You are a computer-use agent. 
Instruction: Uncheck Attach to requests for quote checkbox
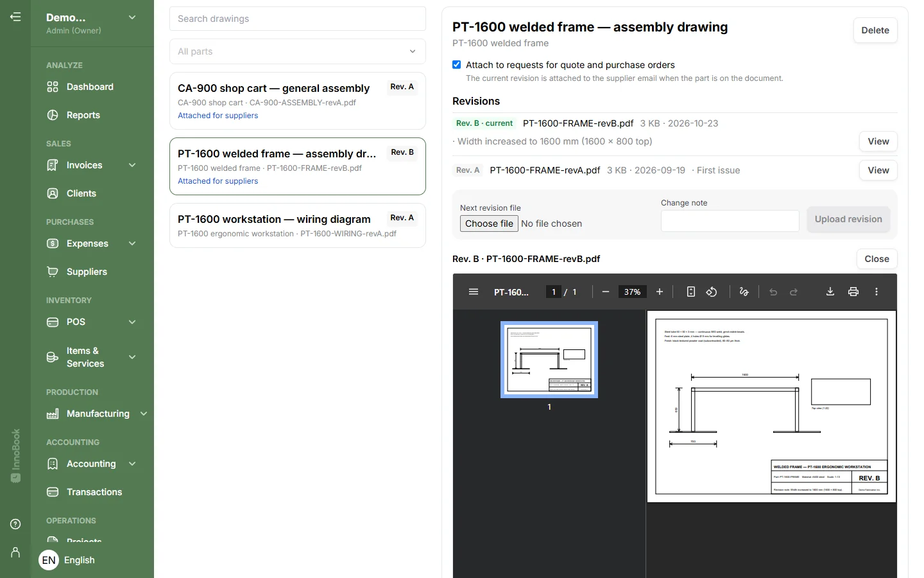coord(457,65)
